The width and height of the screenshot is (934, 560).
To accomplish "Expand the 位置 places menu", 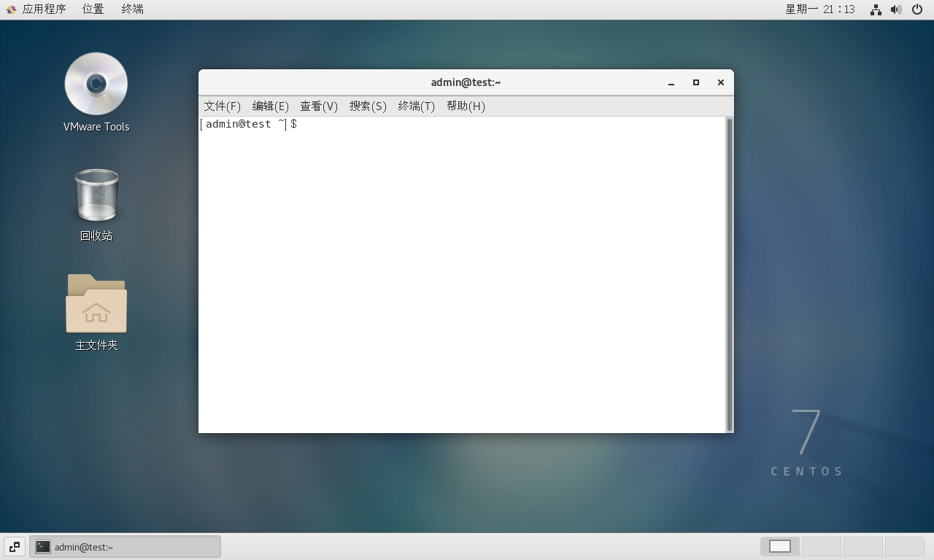I will [x=93, y=9].
